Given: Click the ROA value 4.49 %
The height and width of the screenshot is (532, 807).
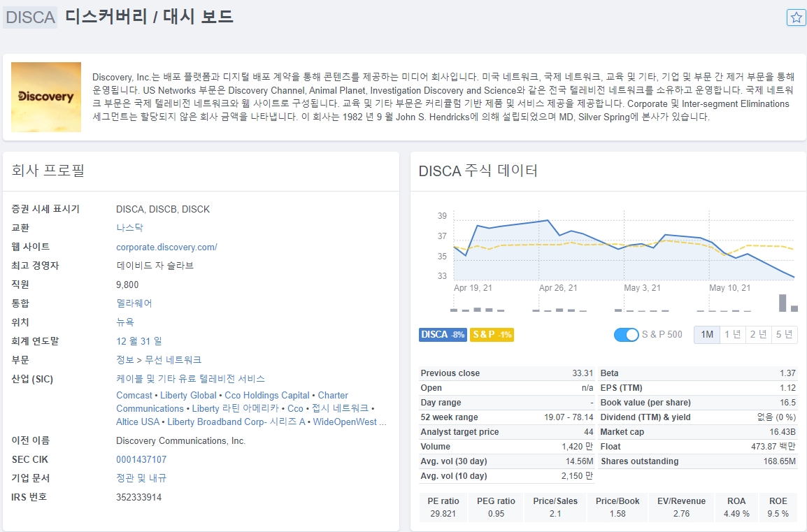Looking at the screenshot, I should click(x=736, y=514).
